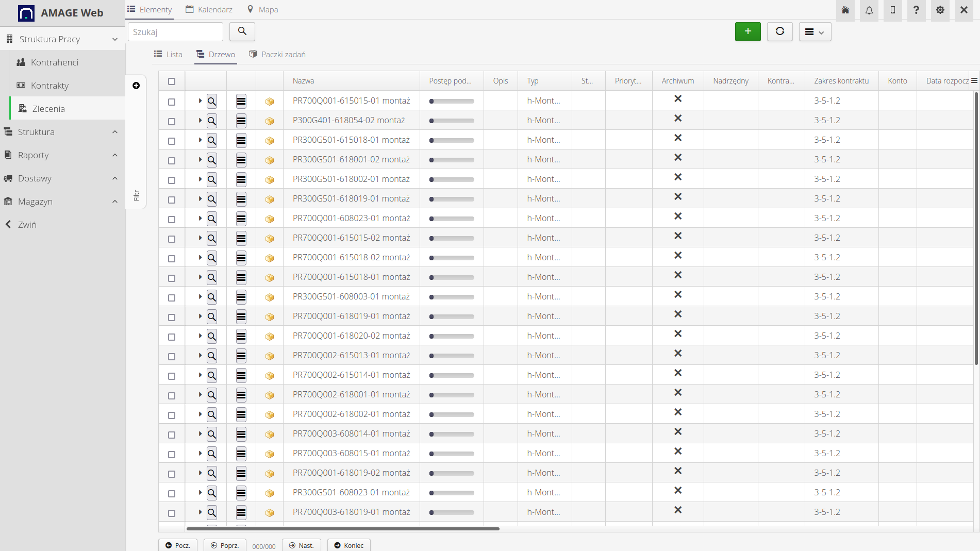Check the box for PR300G501-615018-01 montaż

pyautogui.click(x=172, y=141)
